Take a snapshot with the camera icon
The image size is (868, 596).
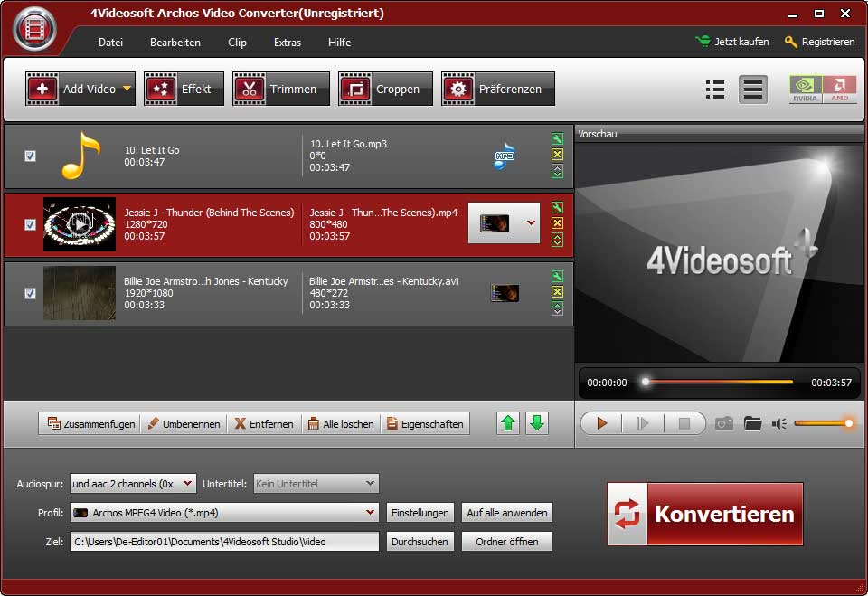[x=724, y=423]
